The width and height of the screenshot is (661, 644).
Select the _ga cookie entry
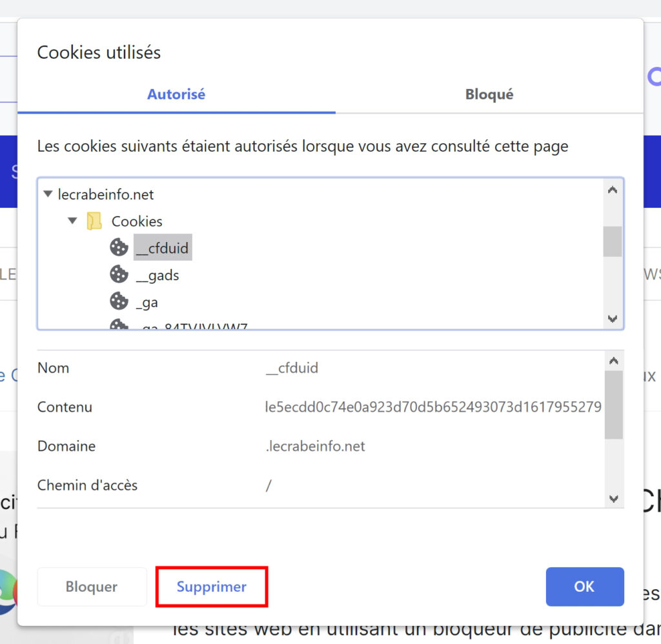147,303
